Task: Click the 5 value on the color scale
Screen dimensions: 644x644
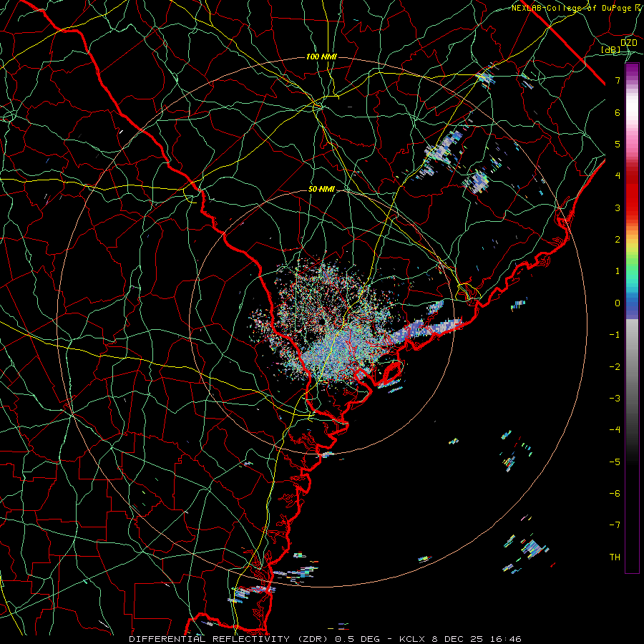Action: pyautogui.click(x=618, y=144)
